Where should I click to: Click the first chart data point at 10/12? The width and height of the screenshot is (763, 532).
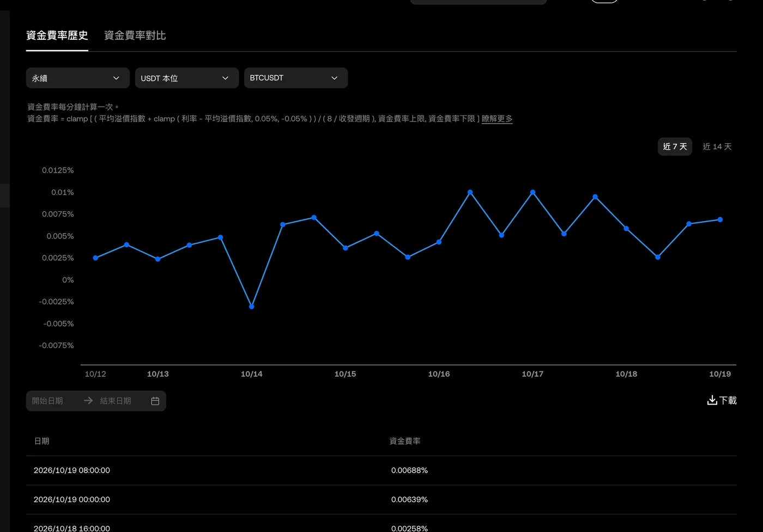pos(95,258)
